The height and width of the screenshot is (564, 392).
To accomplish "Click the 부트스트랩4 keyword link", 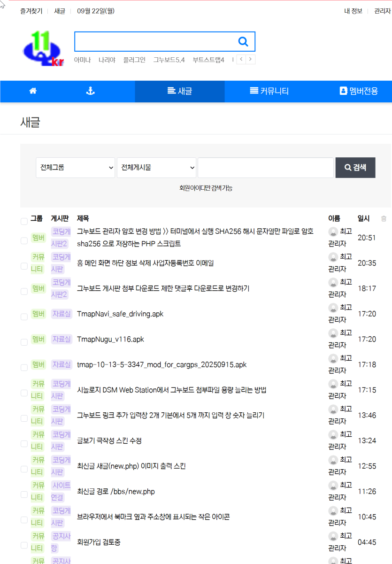I will pos(208,60).
